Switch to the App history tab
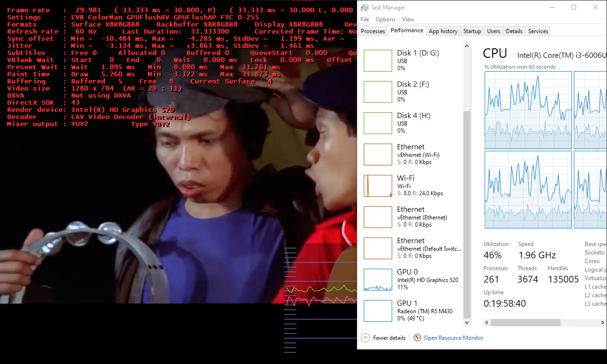Screen dimensions: 607x364 point(443,31)
